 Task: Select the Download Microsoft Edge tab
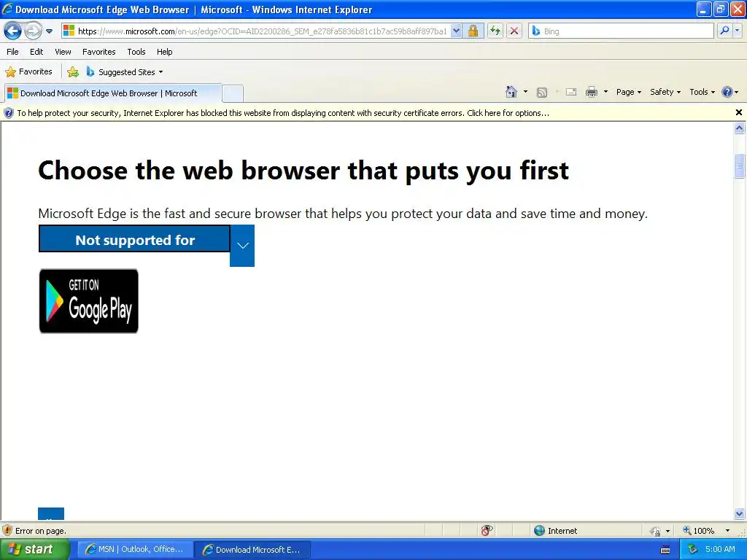tap(112, 93)
